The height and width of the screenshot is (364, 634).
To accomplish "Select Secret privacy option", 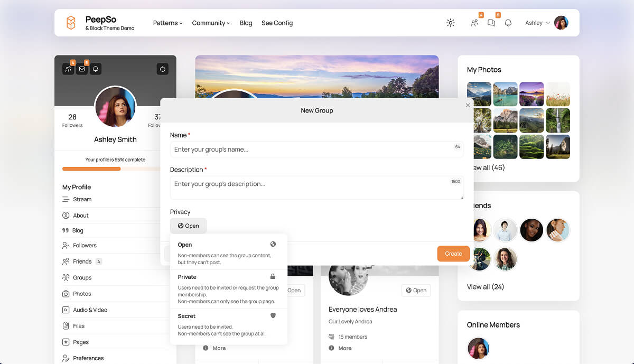I will [229, 325].
